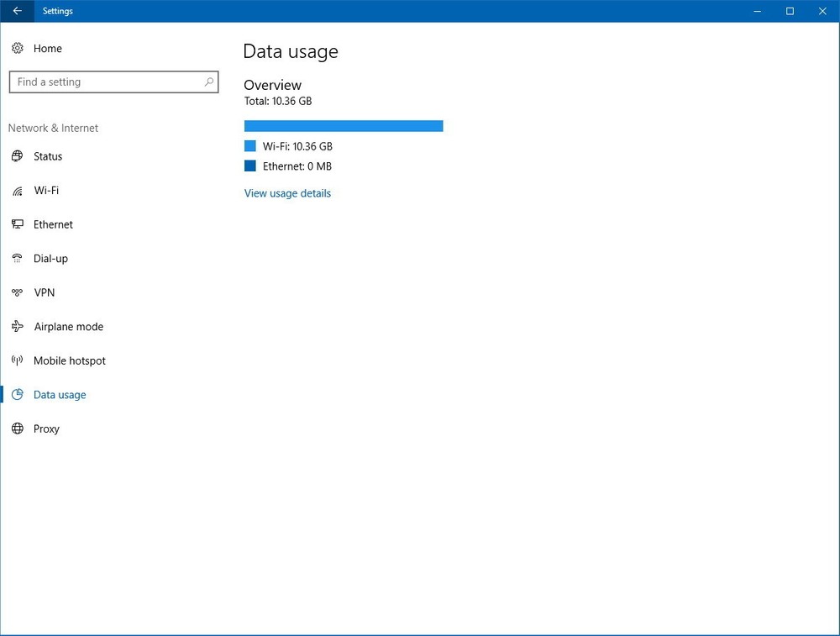Click the Proxy globe icon
840x636 pixels.
click(17, 428)
